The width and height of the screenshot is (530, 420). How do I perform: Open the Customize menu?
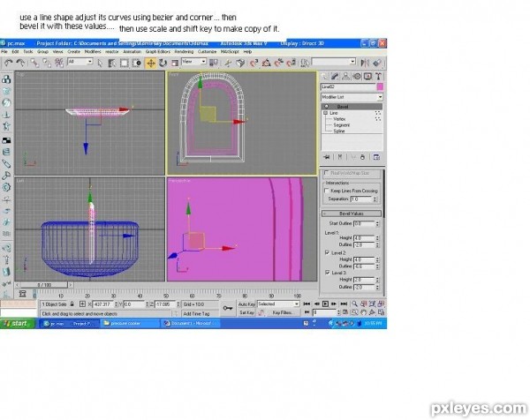click(207, 52)
